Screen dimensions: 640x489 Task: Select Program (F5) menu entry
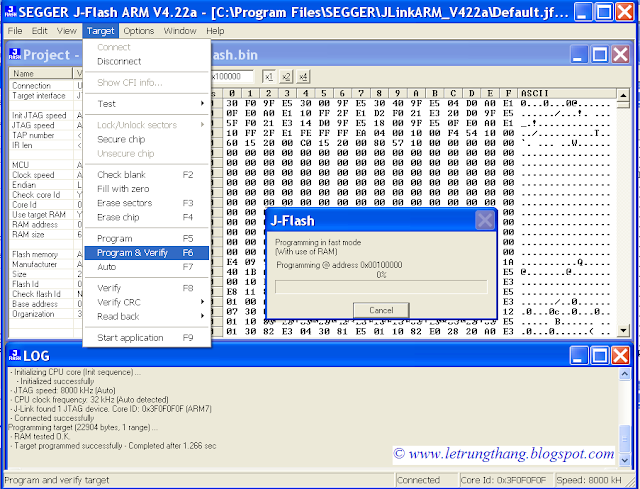click(x=146, y=238)
